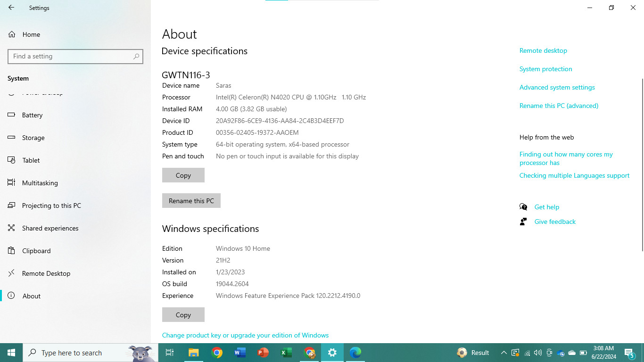Image resolution: width=644 pixels, height=362 pixels.
Task: Click the Product ID value 00356-02405-19372-AAOEM
Action: point(257,132)
